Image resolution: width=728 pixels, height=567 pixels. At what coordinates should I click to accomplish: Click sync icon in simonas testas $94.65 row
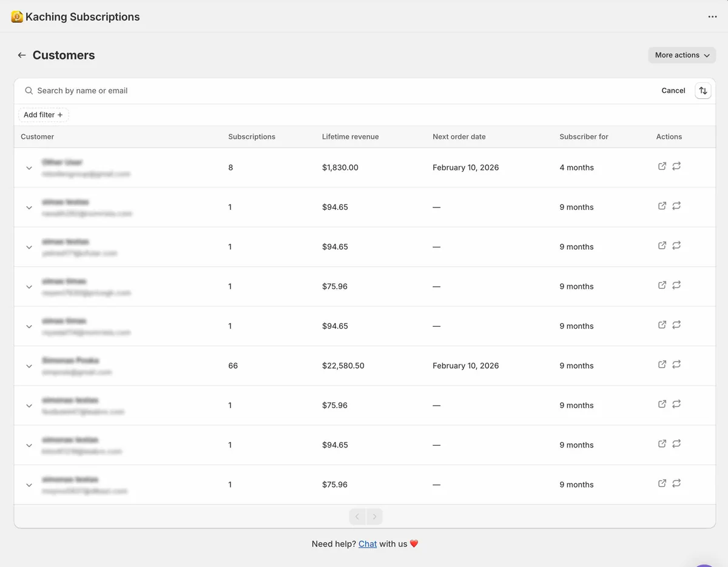(x=676, y=444)
